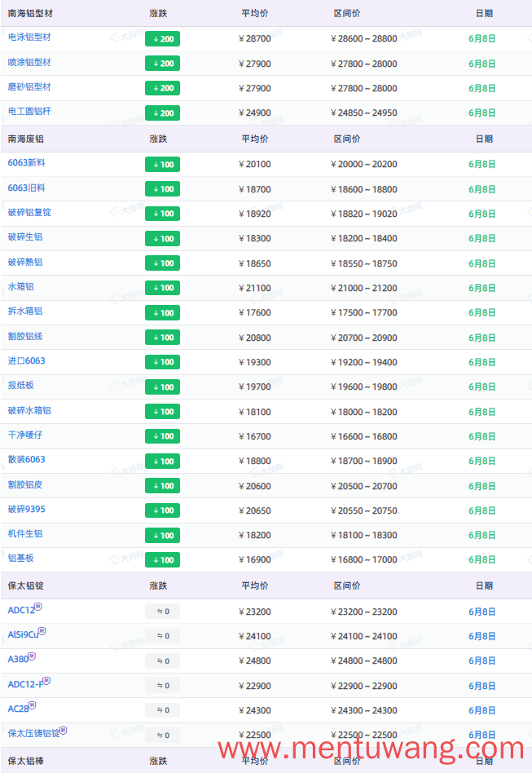Click the ↓200 badge for 电泳铝型材
Screen dimensions: 532x773
pos(163,39)
